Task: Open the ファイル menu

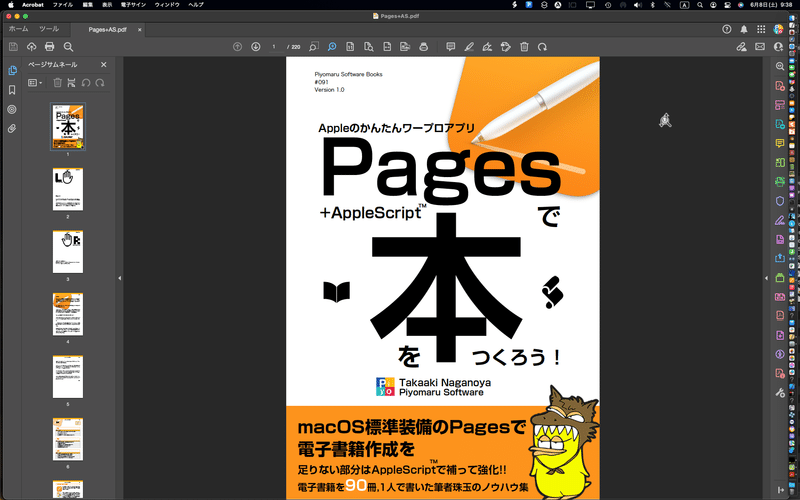Action: click(x=63, y=5)
